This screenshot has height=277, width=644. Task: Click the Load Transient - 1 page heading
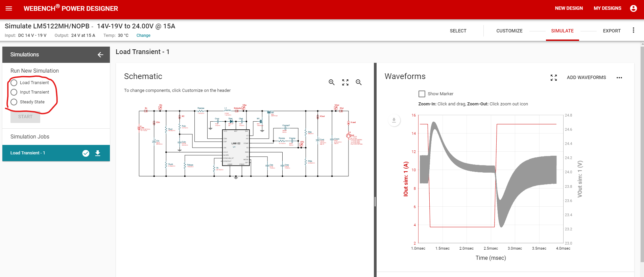click(x=143, y=52)
